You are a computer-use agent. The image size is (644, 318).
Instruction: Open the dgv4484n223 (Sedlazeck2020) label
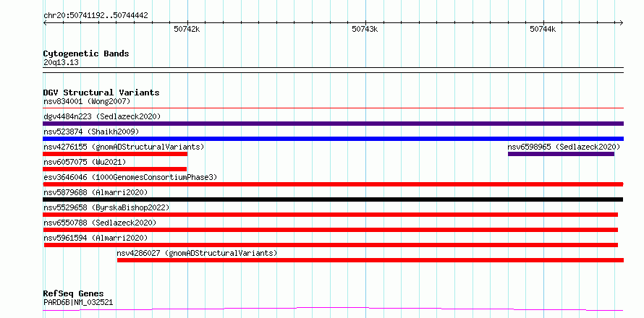pyautogui.click(x=102, y=116)
